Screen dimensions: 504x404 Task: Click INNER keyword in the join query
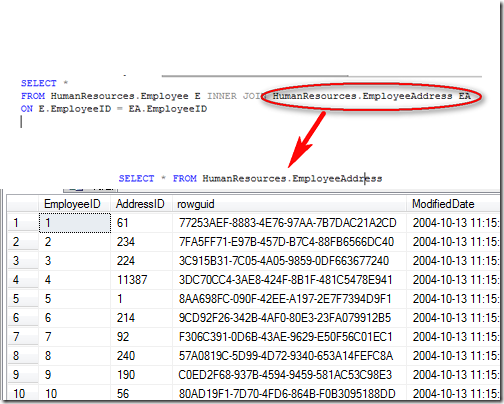tap(222, 96)
